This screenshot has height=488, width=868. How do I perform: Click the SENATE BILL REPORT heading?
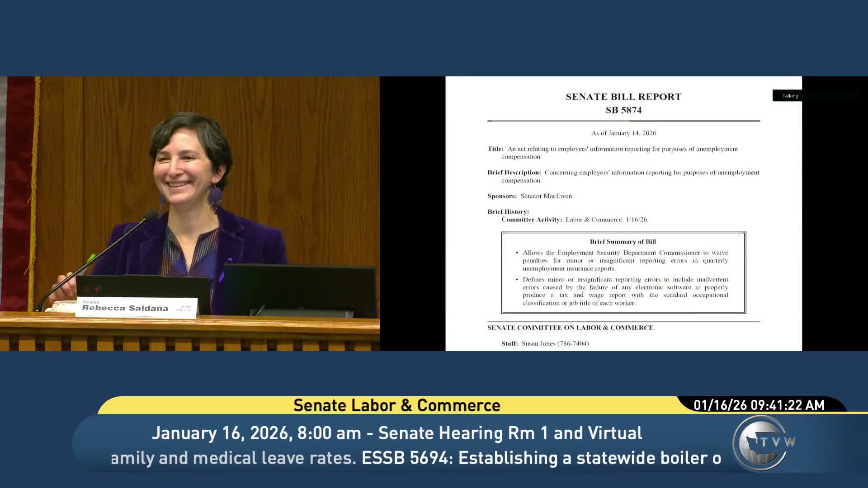click(623, 97)
